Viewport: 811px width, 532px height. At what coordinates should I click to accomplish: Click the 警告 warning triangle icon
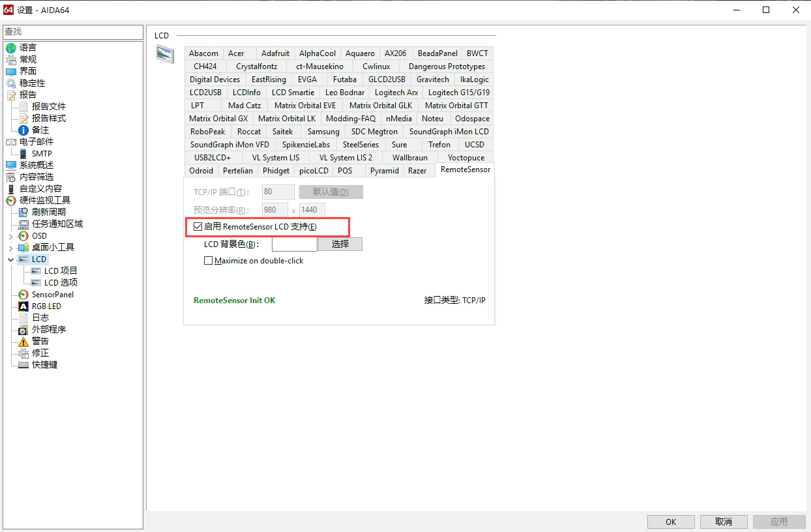tap(23, 341)
